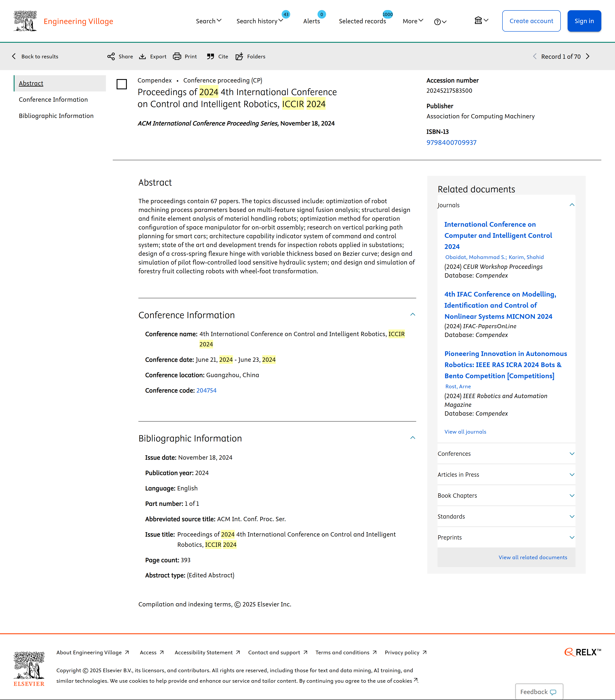Click author Rost, Arne
615x700 pixels.
point(458,386)
